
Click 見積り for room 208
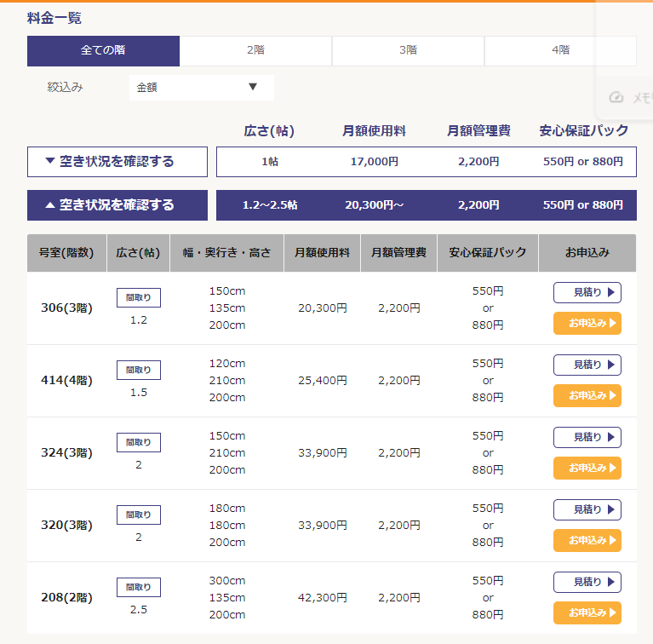pyautogui.click(x=587, y=583)
